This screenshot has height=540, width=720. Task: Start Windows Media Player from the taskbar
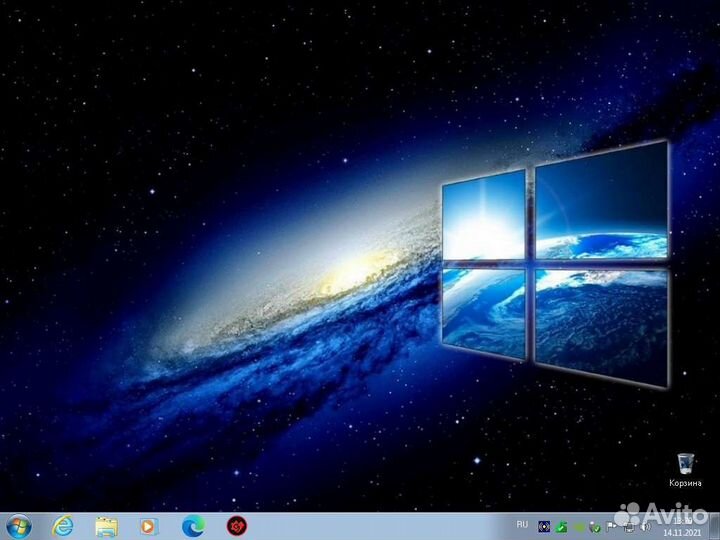tap(148, 525)
